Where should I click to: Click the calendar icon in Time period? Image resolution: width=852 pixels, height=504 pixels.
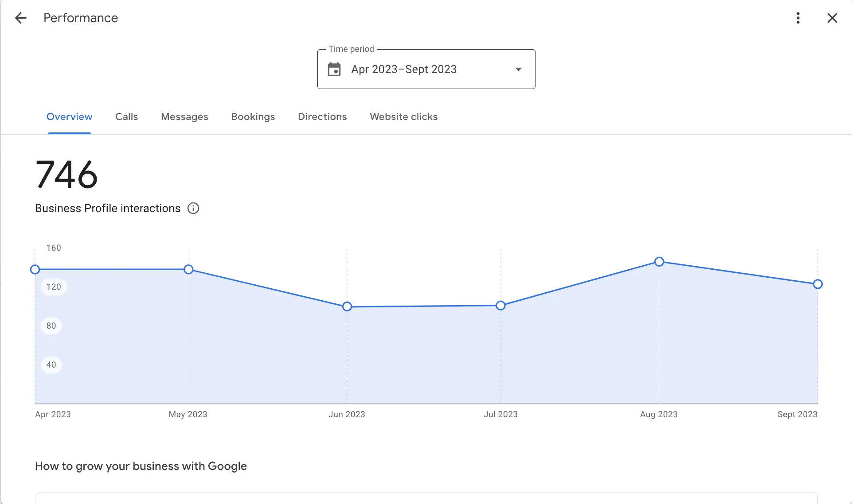(x=334, y=70)
